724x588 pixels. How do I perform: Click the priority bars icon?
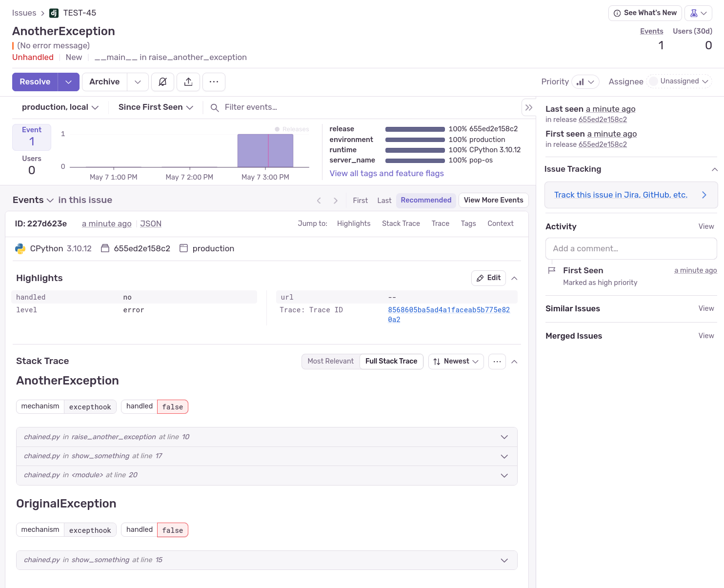pyautogui.click(x=580, y=82)
